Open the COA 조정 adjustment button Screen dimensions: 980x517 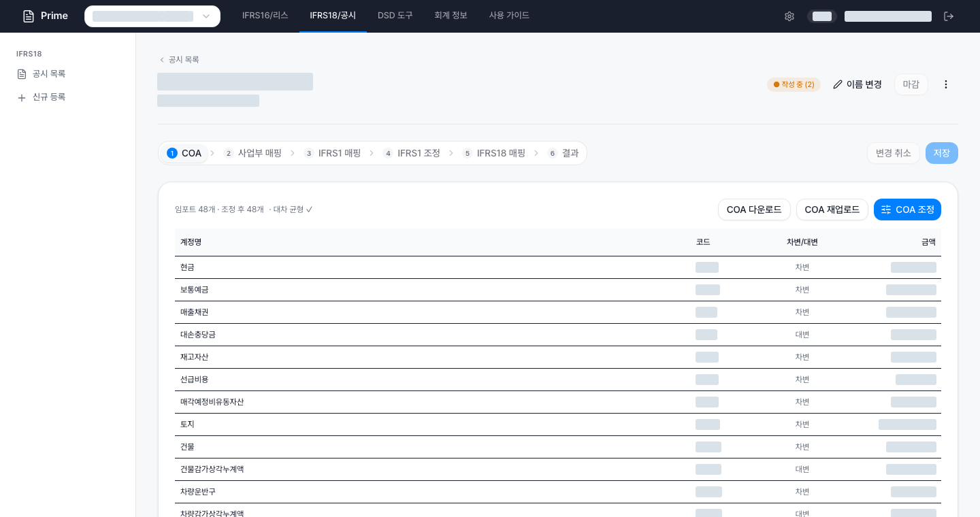(907, 210)
